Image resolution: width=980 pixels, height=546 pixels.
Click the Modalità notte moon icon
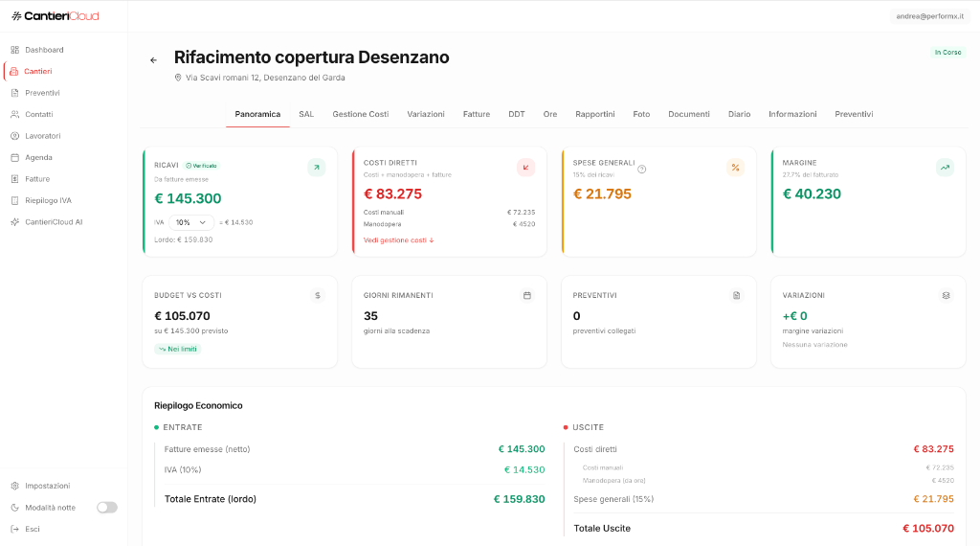(x=15, y=508)
